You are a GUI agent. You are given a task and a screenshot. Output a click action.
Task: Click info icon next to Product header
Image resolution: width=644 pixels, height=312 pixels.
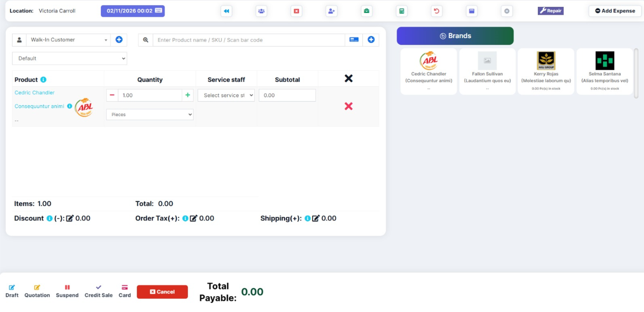43,80
